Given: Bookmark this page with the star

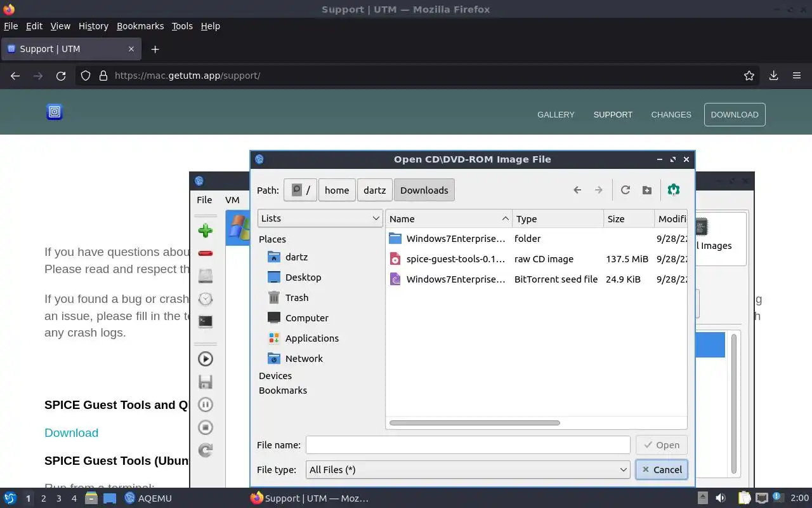Looking at the screenshot, I should [x=749, y=76].
